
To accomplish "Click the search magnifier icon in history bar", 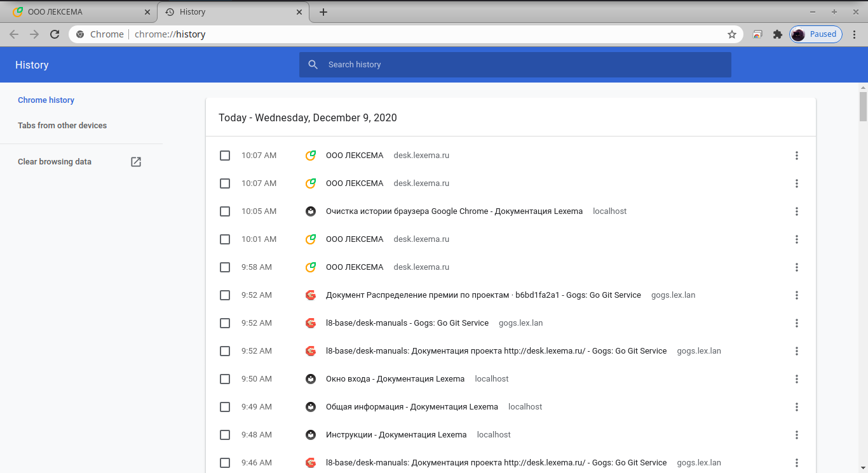I will (313, 65).
